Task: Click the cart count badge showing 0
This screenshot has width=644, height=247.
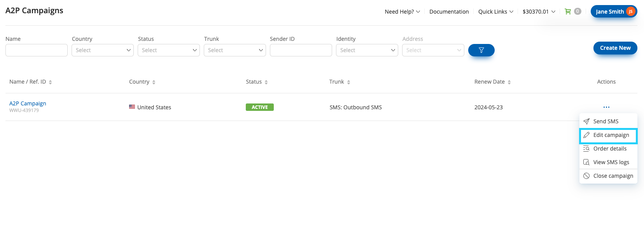Action: click(577, 11)
